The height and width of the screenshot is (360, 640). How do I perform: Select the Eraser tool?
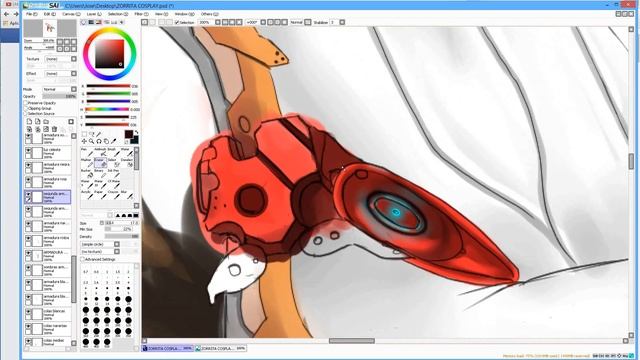point(100,162)
